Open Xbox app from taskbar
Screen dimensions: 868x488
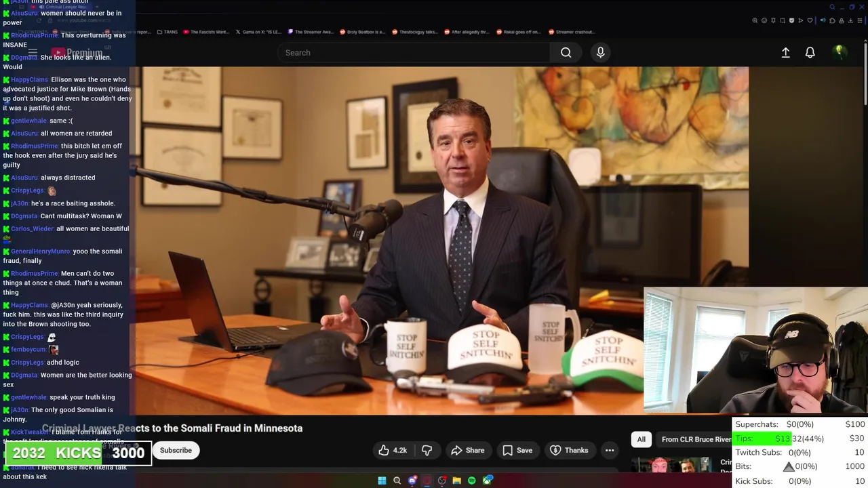point(487,481)
